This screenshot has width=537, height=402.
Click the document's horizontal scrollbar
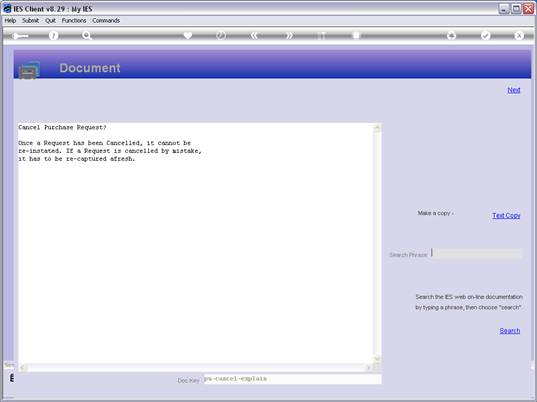(x=196, y=368)
